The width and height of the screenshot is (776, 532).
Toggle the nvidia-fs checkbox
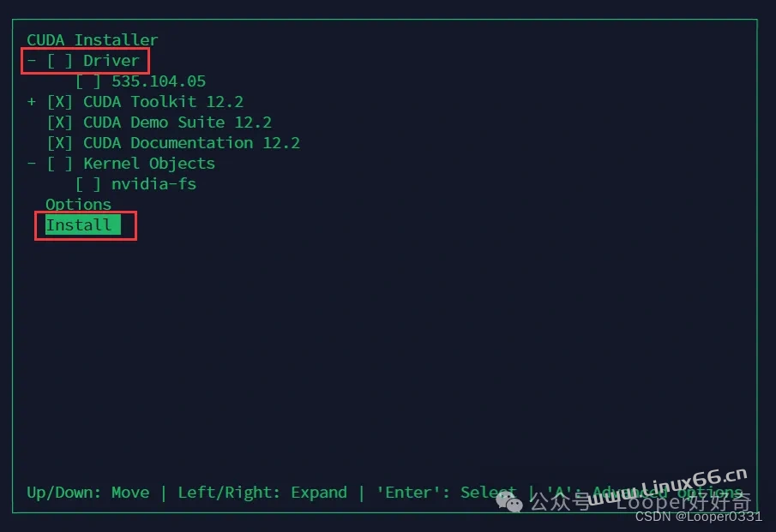[x=88, y=184]
